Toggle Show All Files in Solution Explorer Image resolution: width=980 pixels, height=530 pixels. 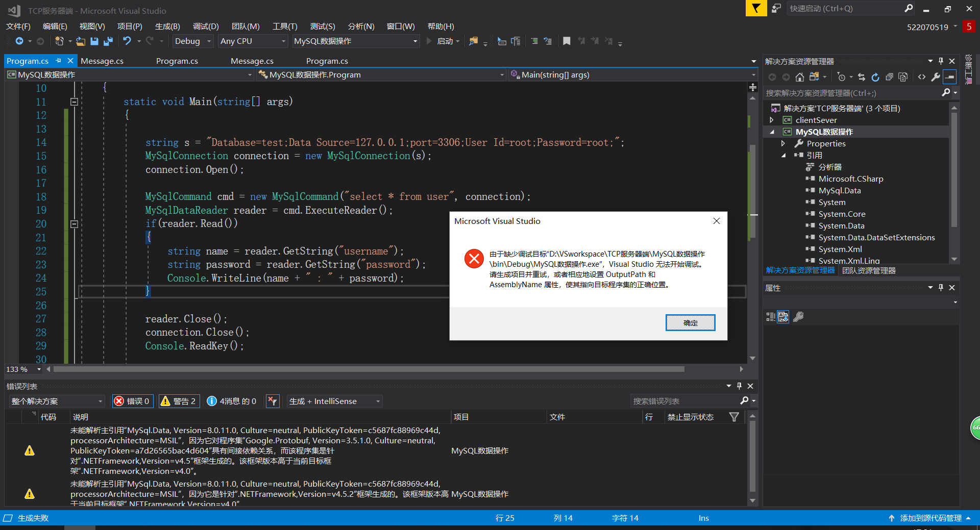point(903,77)
